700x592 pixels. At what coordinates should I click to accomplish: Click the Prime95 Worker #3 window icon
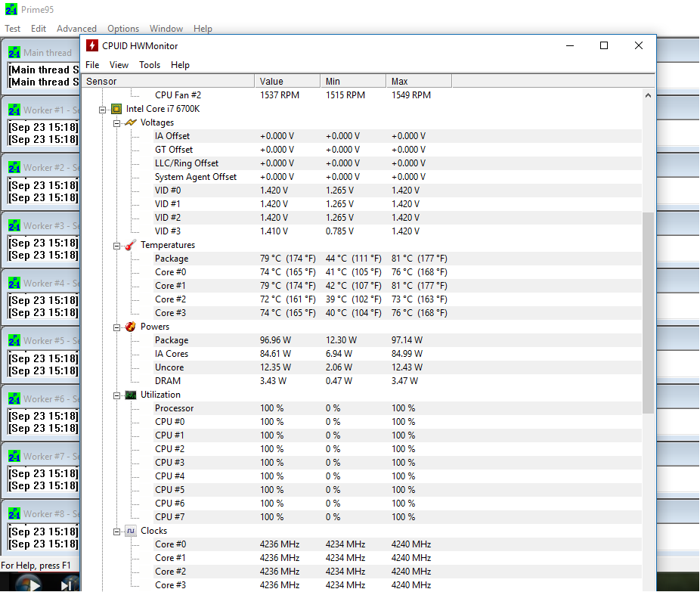[x=14, y=226]
